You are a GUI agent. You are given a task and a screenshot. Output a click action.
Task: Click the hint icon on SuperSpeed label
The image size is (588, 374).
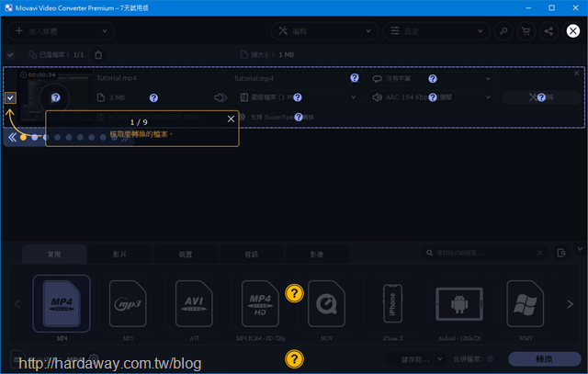coord(299,117)
